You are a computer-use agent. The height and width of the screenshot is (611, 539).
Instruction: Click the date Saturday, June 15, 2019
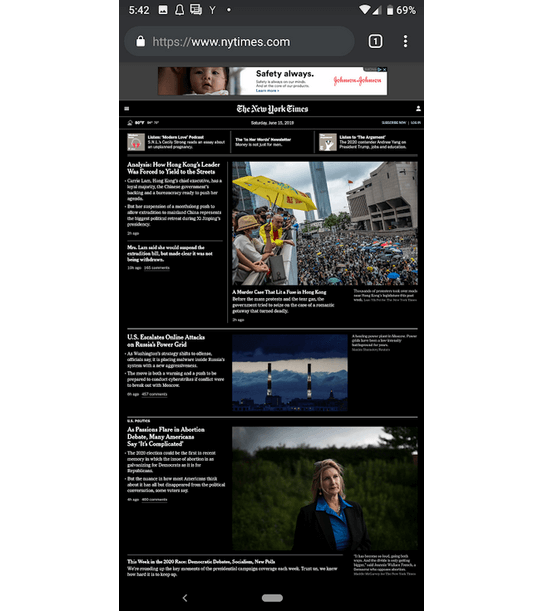272,123
